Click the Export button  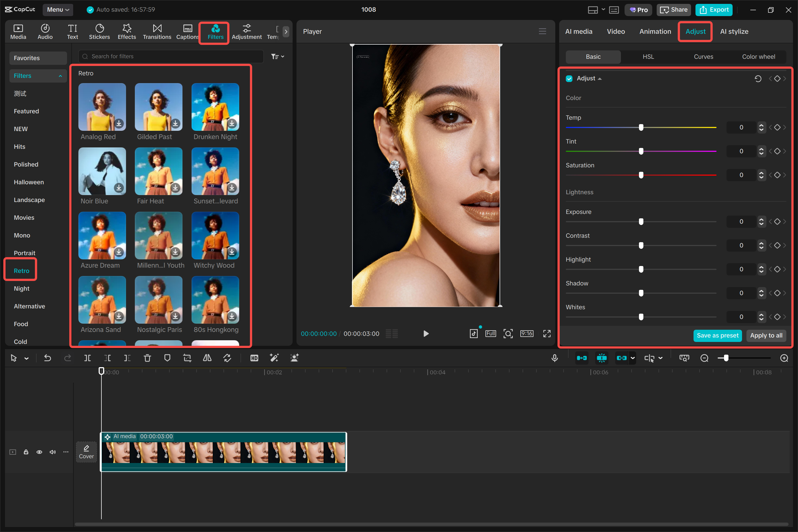(714, 9)
